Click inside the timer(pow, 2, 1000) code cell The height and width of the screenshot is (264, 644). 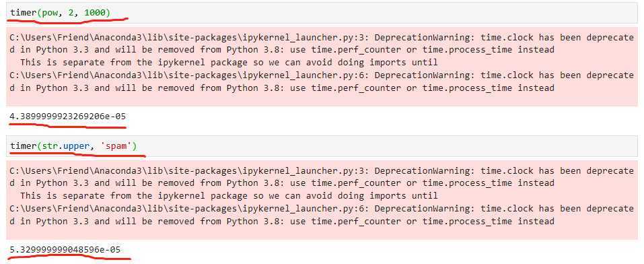click(322, 13)
